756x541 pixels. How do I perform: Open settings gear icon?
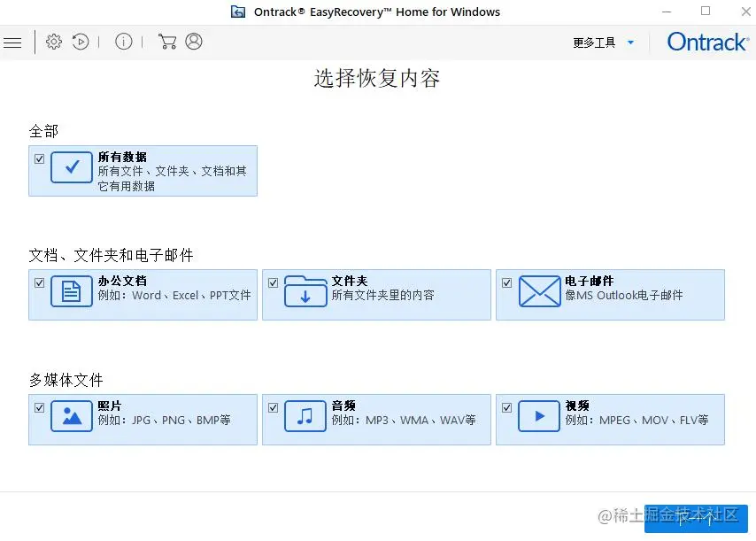(x=53, y=42)
